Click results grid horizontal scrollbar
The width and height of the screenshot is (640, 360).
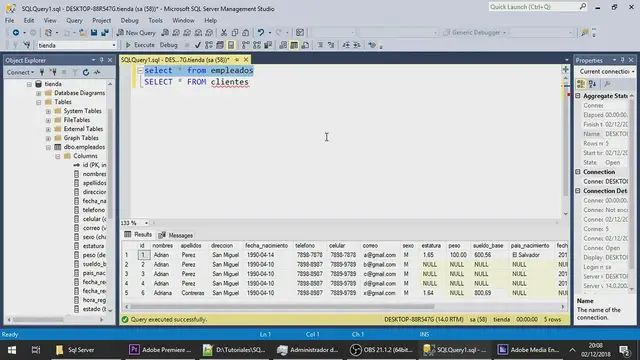tap(282, 307)
